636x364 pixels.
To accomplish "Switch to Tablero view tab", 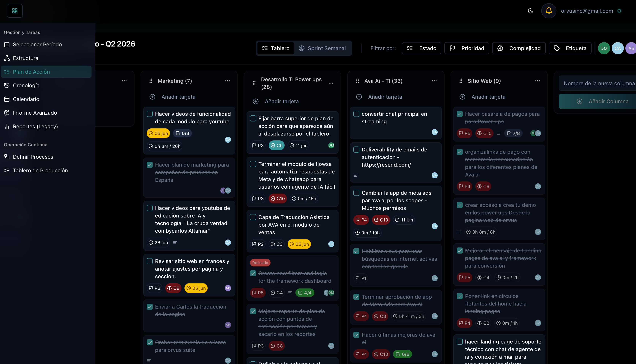I will (275, 48).
